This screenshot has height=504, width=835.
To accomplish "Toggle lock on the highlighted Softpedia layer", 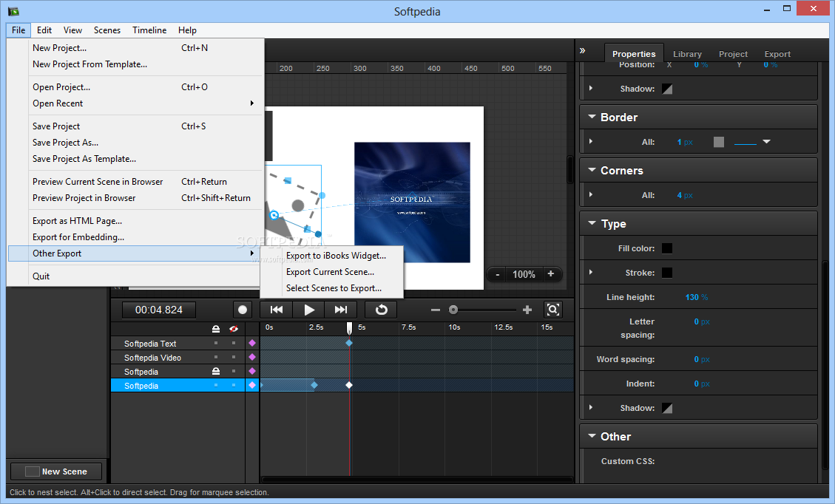I will pos(216,385).
